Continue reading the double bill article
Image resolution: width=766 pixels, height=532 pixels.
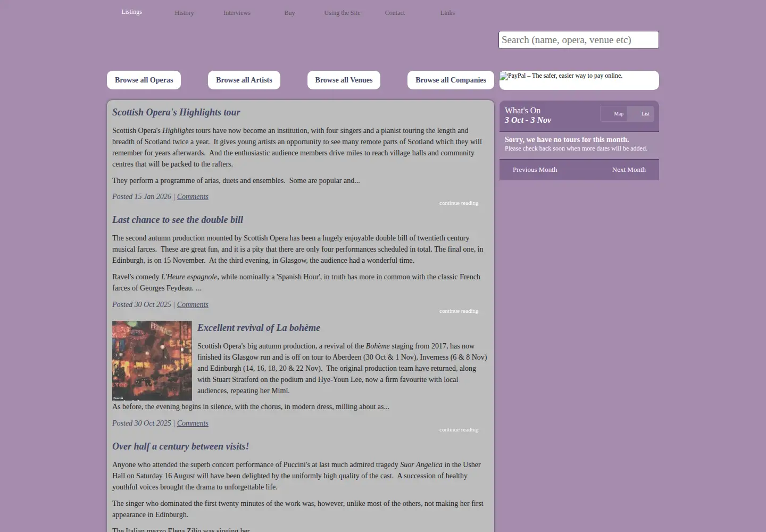(x=459, y=311)
